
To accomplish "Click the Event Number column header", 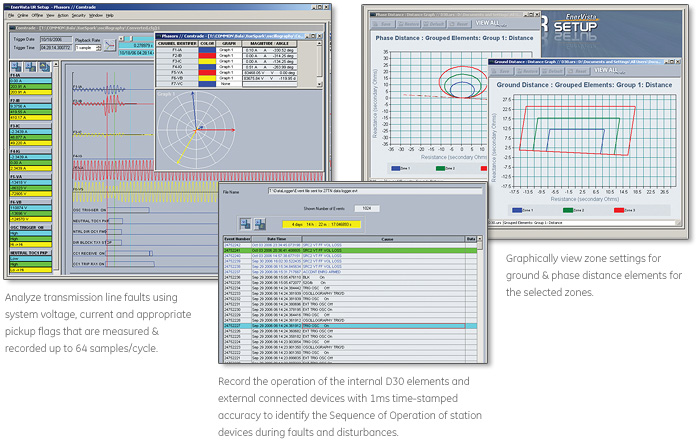I will [237, 239].
